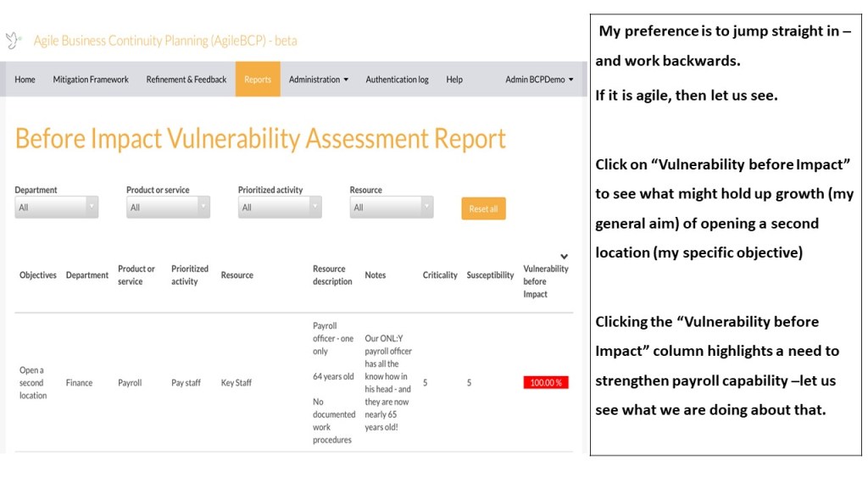Screen dimensions: 868x488
Task: Click the sort arrow above Vulnerability before Impact
Action: click(565, 256)
